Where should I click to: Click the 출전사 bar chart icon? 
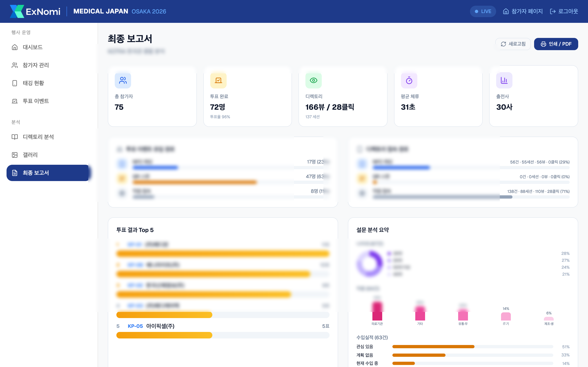tap(504, 80)
